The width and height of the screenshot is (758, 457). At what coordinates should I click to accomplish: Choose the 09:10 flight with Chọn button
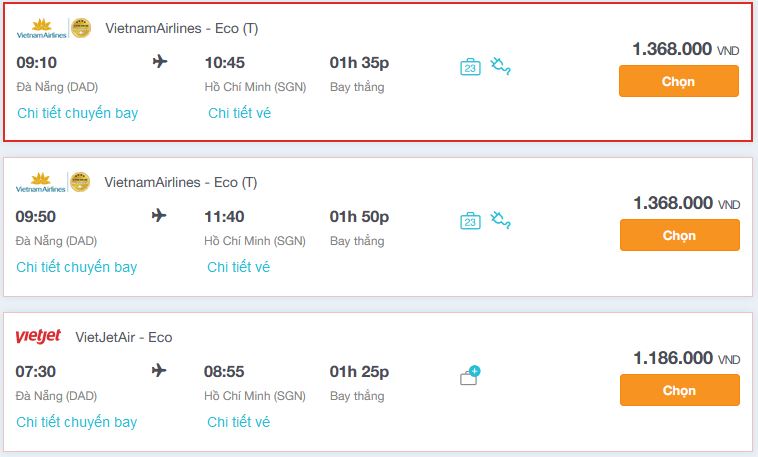tap(679, 81)
